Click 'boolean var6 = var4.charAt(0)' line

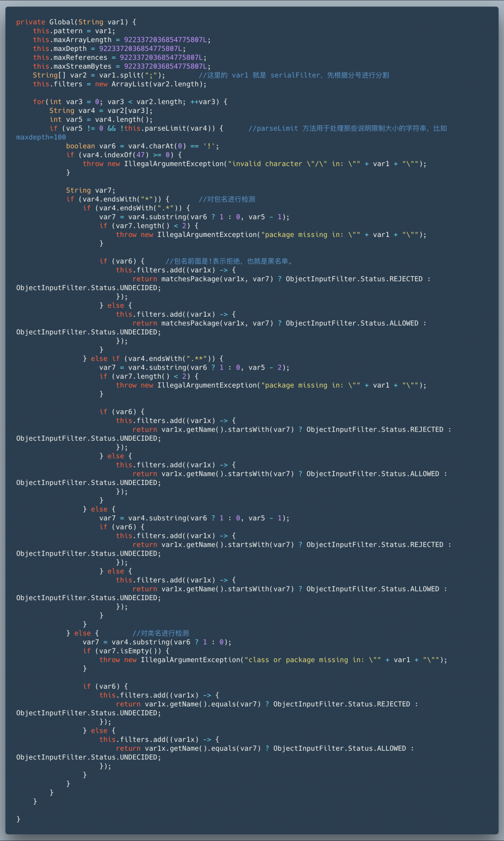point(143,146)
